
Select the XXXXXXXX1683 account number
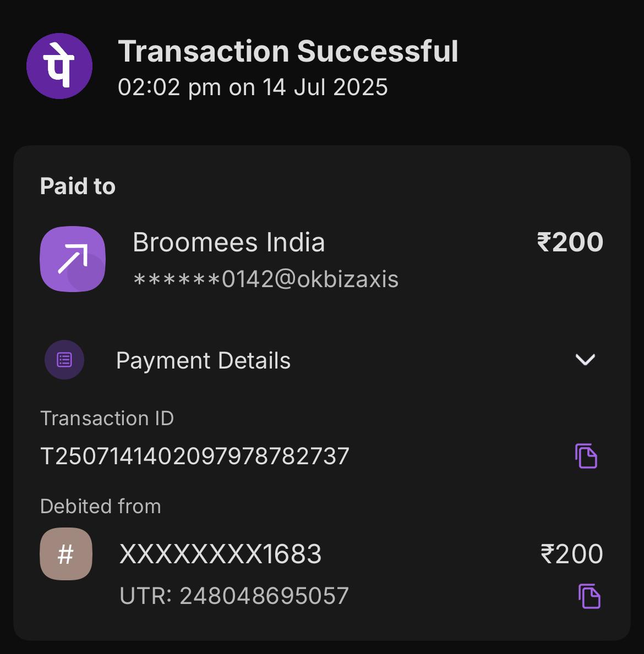220,554
